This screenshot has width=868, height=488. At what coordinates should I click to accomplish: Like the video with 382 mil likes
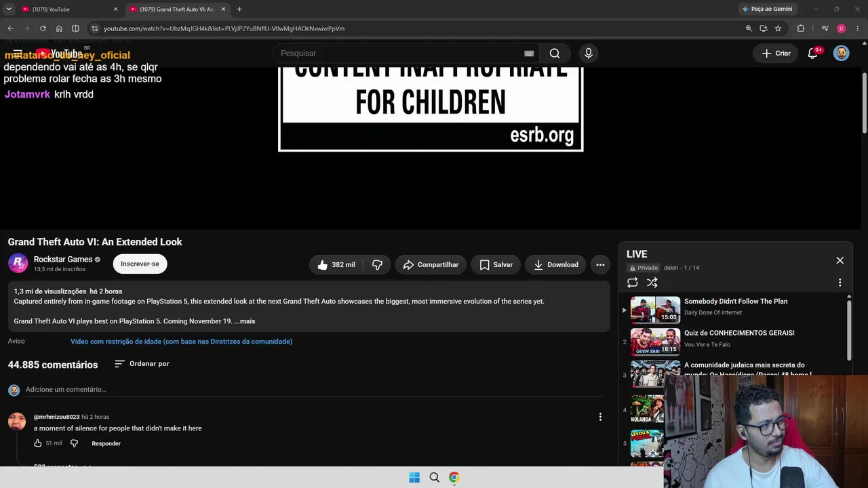pos(336,265)
